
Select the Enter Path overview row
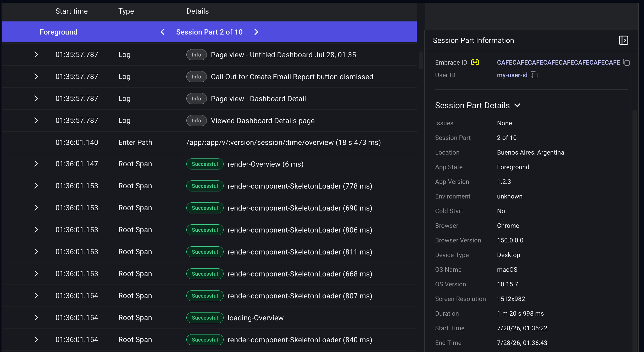[x=209, y=142]
